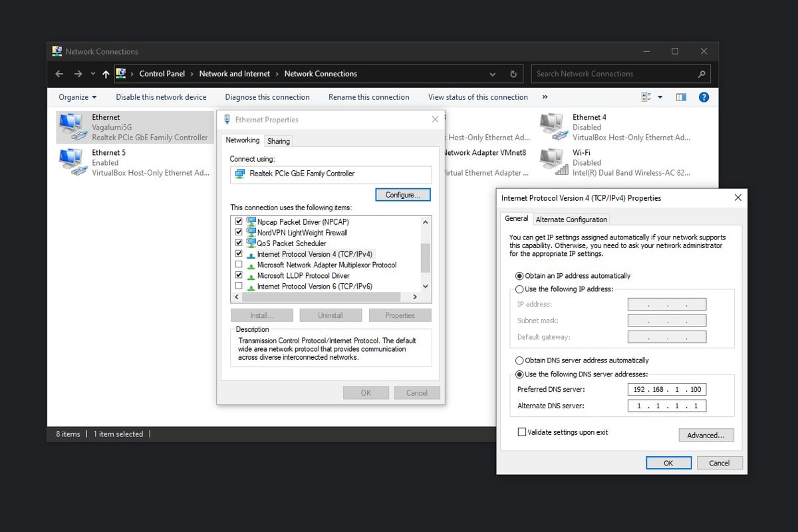Open the Organize dropdown menu
798x532 pixels.
tap(77, 97)
